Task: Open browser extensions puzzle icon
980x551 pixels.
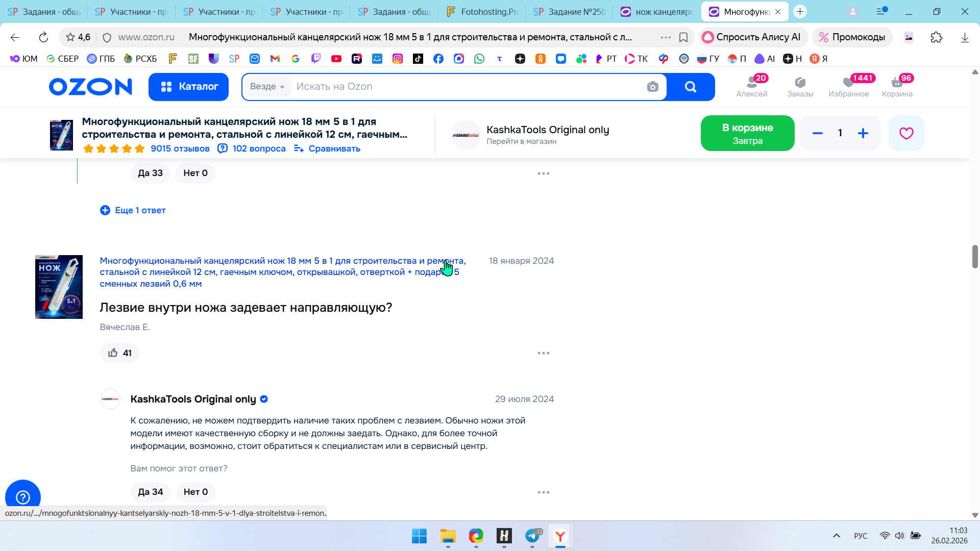Action: coord(936,37)
